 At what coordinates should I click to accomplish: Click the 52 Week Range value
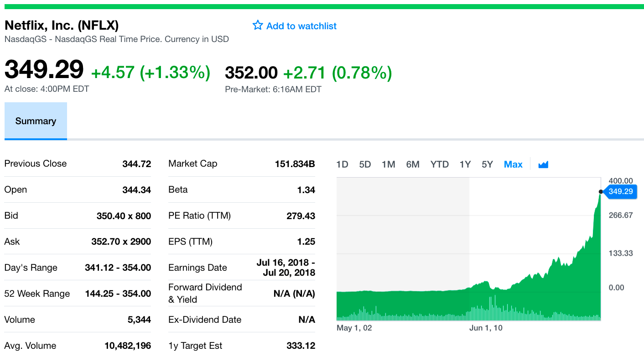[118, 294]
